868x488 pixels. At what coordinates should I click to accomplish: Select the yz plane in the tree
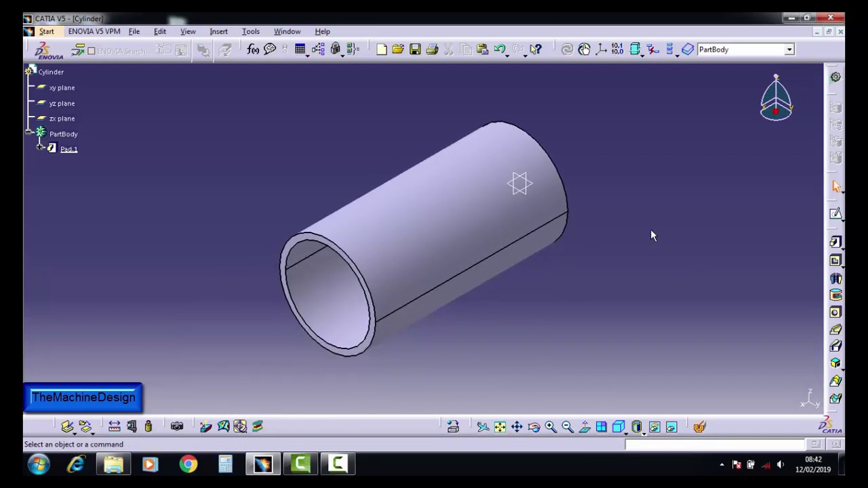click(x=62, y=103)
